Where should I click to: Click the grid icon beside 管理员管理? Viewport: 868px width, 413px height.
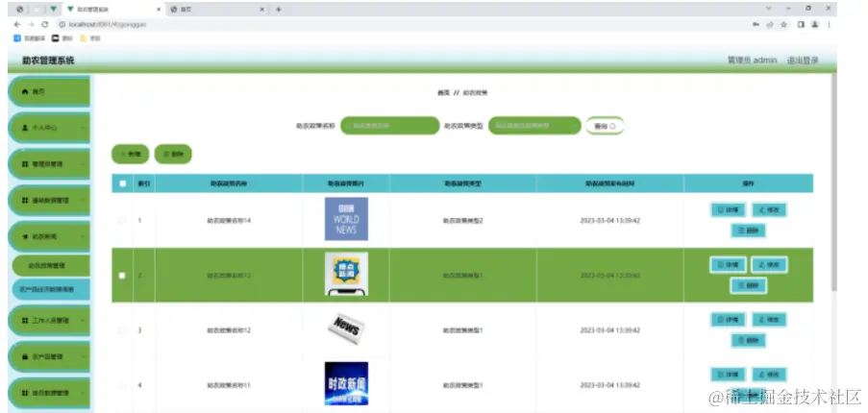point(24,164)
